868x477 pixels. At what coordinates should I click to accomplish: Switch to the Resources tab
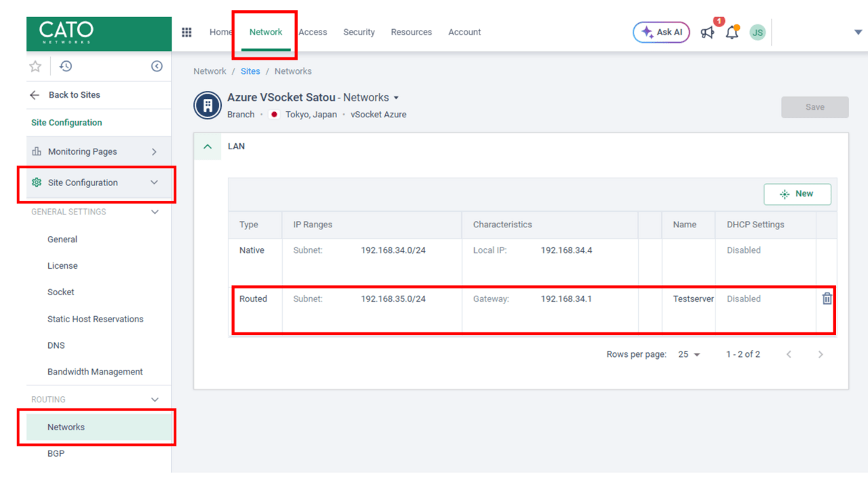(x=411, y=32)
